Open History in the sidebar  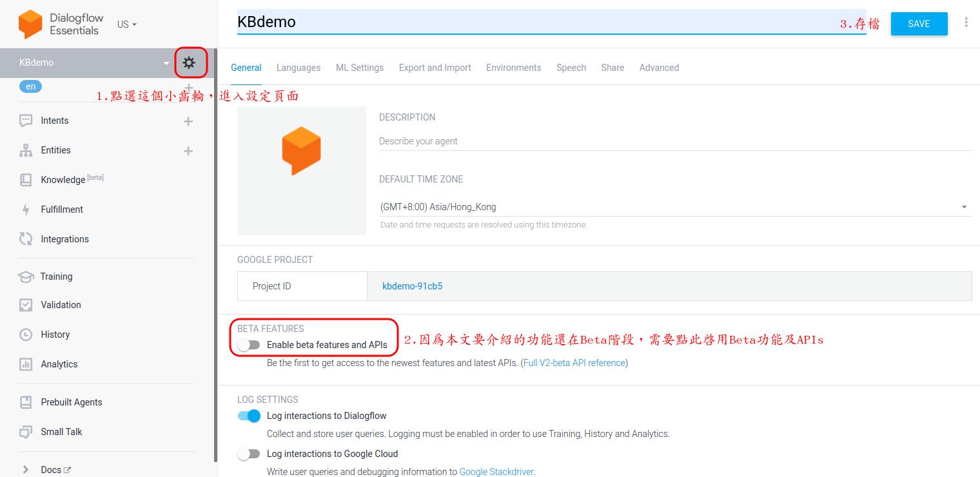click(x=55, y=335)
